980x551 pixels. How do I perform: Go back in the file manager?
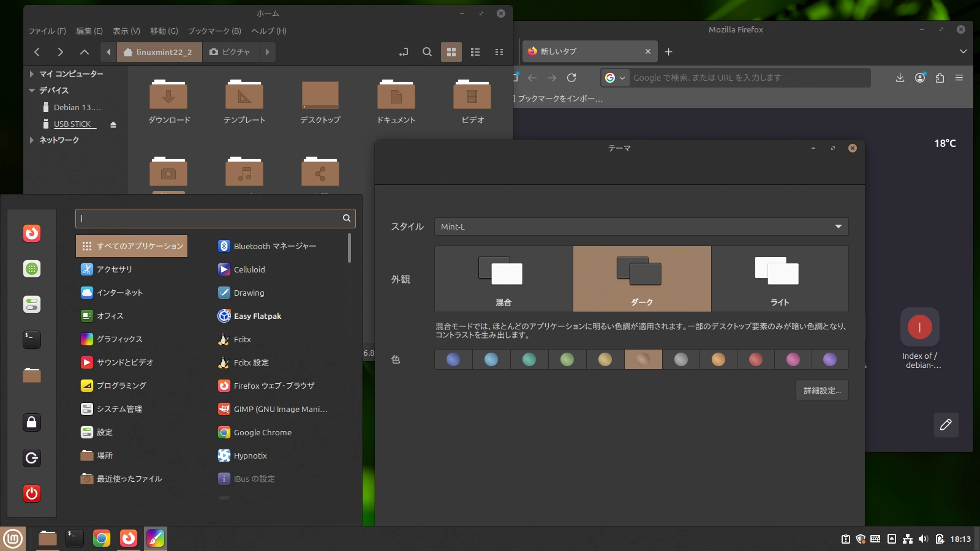[x=37, y=52]
